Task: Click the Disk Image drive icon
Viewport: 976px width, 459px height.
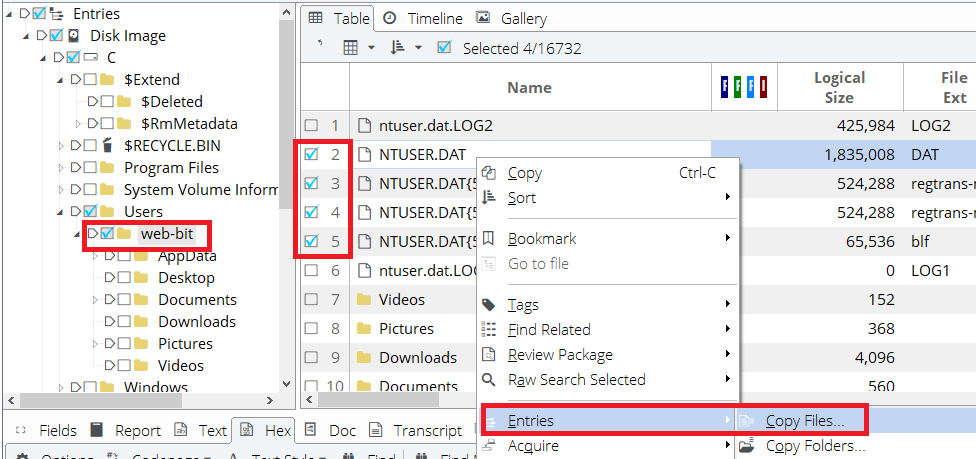Action: pyautogui.click(x=75, y=36)
